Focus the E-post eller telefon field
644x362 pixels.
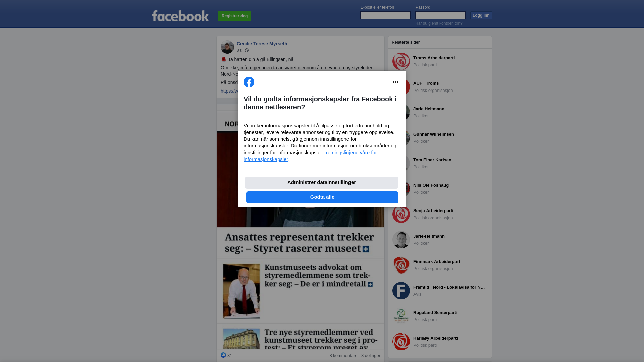tap(385, 15)
